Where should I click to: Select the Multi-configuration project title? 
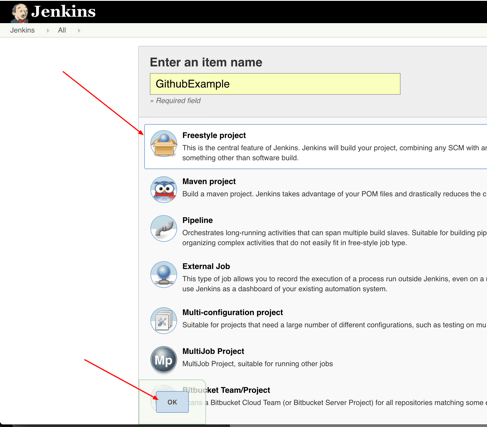click(233, 312)
